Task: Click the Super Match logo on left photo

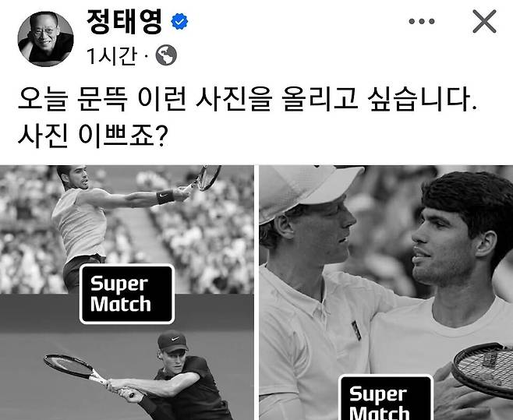Action: click(x=127, y=294)
